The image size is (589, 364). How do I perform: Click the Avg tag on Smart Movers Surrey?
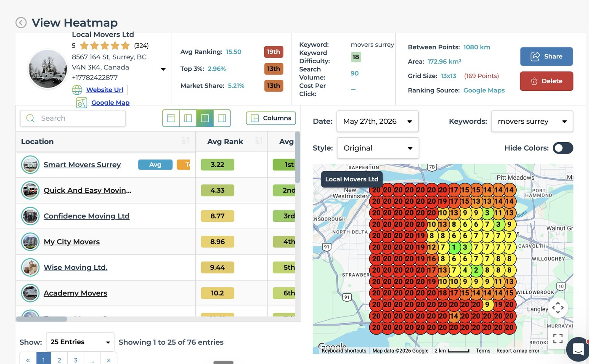point(155,165)
